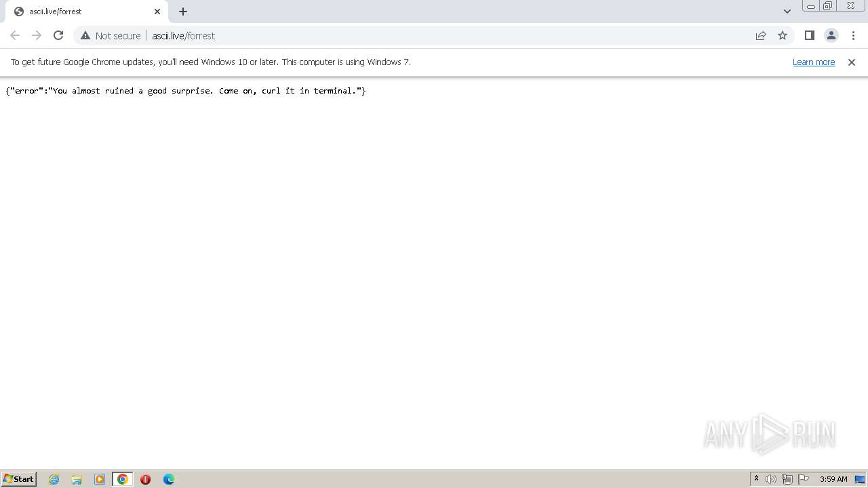Click Show desktop button
This screenshot has width=868, height=488.
(x=860, y=479)
